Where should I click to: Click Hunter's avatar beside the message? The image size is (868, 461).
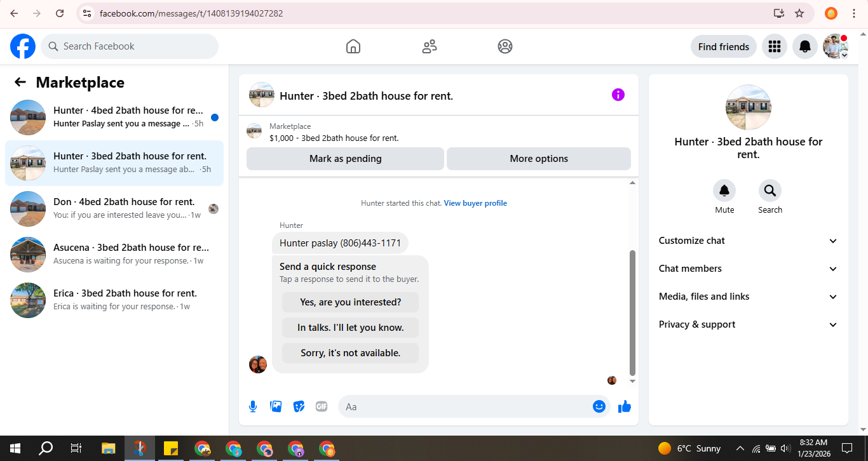tap(258, 364)
